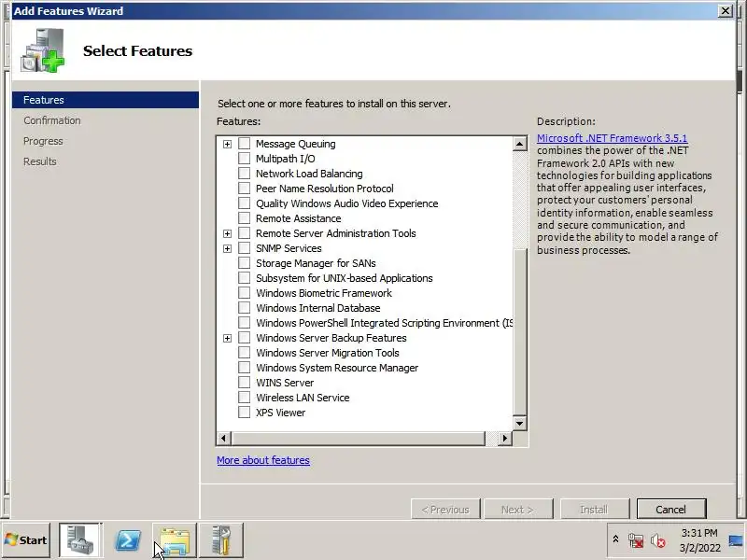Viewport: 747px width, 560px height.
Task: Click the features list scroll up arrow
Action: coord(520,144)
